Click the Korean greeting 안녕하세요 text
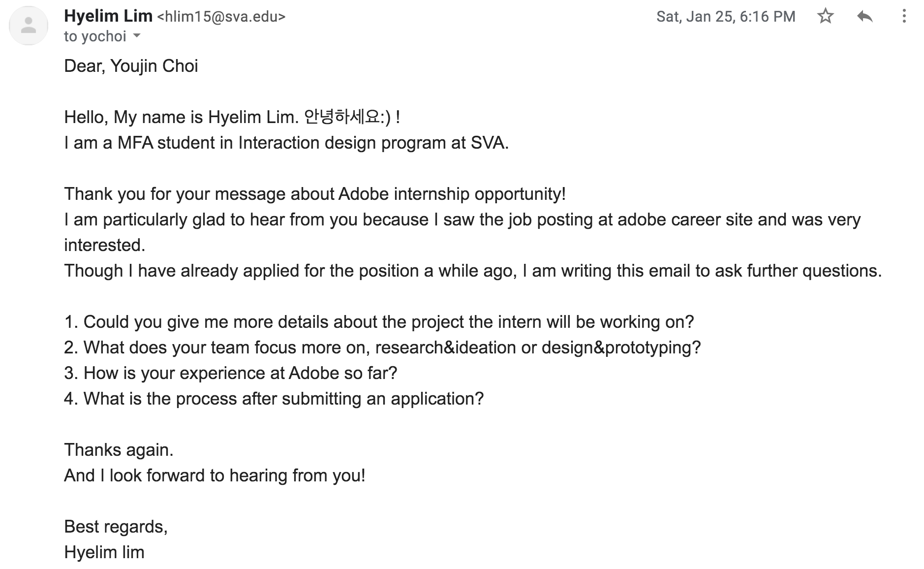 click(342, 117)
